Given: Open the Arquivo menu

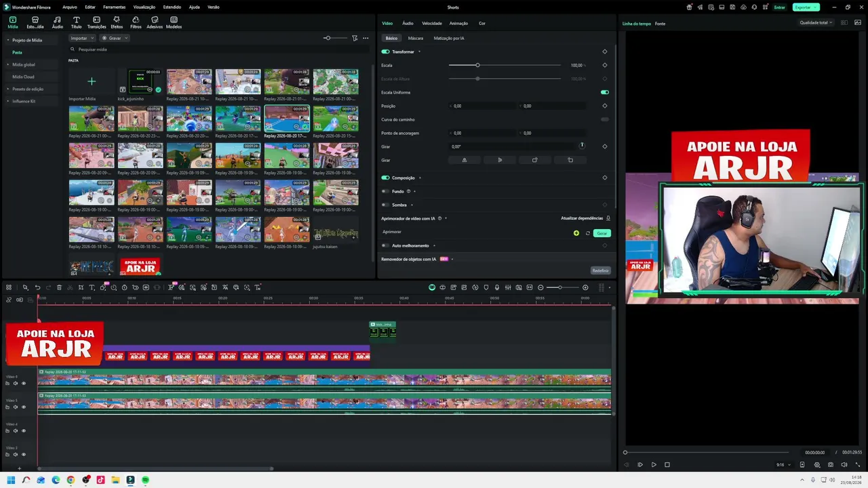Looking at the screenshot, I should click(70, 7).
